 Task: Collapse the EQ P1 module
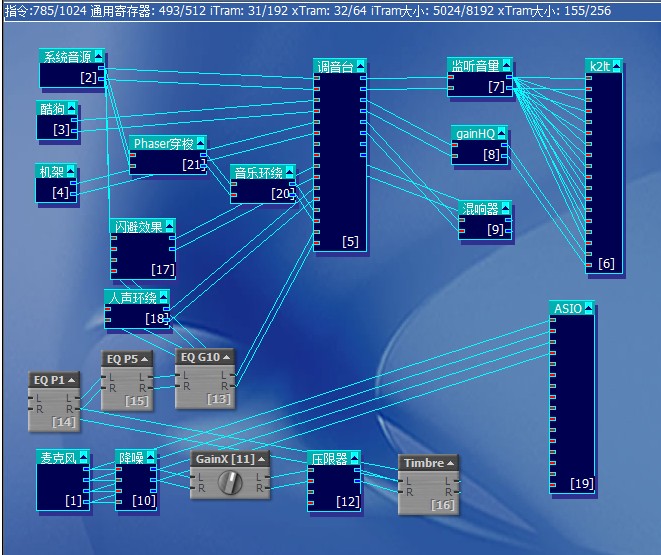70,380
